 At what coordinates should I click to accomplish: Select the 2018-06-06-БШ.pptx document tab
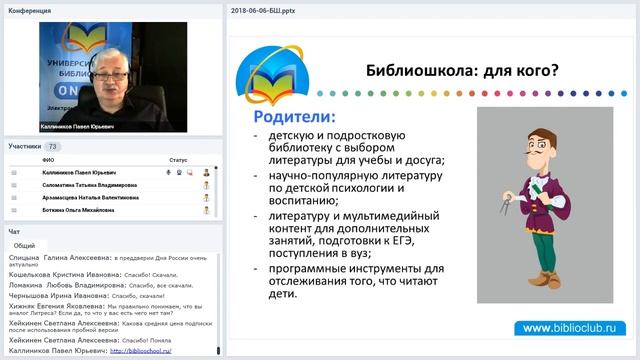[263, 11]
